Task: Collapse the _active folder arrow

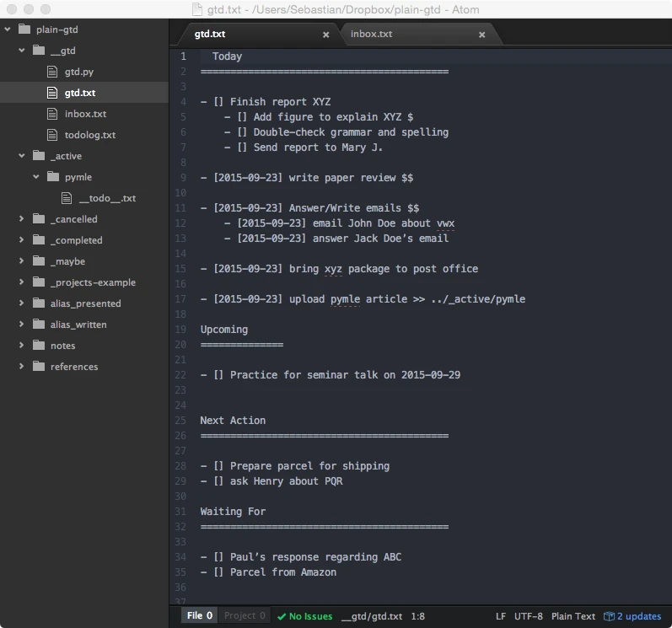Action: pos(21,155)
